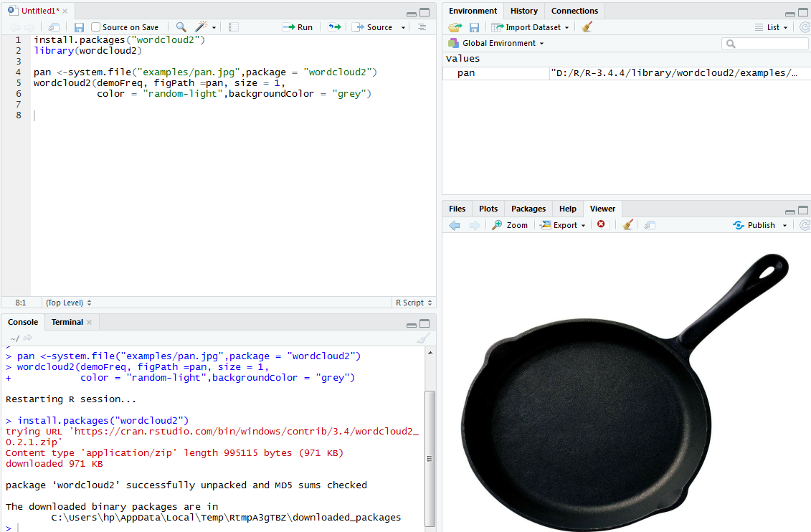Clear the environment with the broom icon
Screen dimensions: 811x532
point(587,27)
